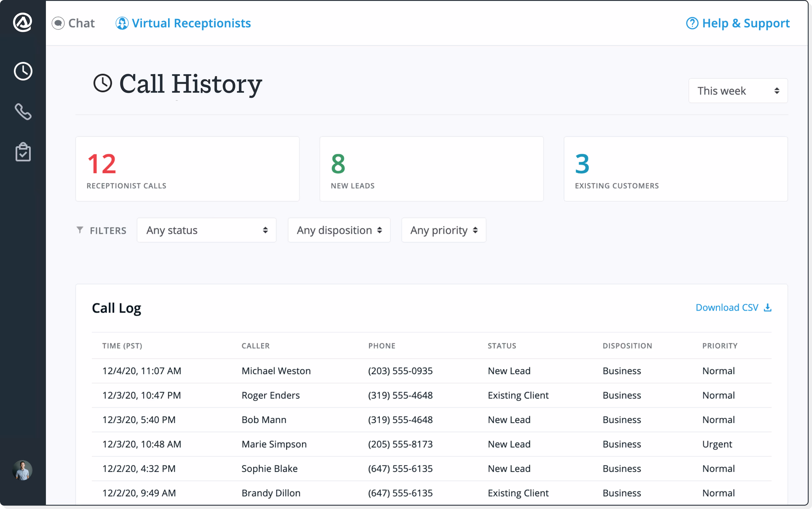Expand the Any priority dropdown
Screen dimensions: 812x509
coord(443,230)
